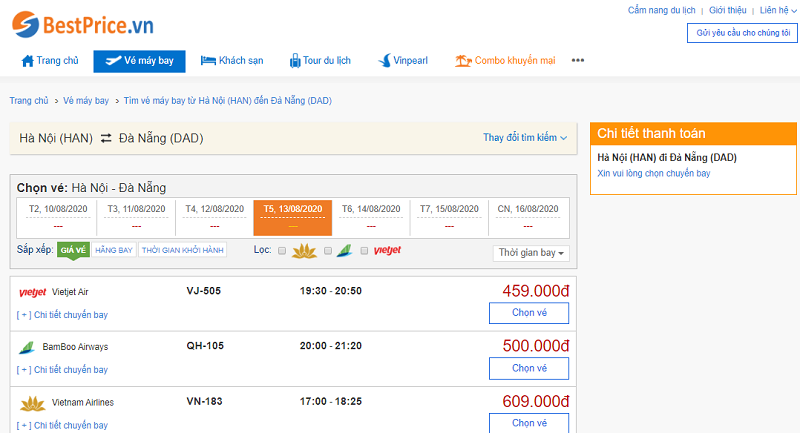Image resolution: width=800 pixels, height=433 pixels.
Task: Expand Chi tiết chuyến bay for VN-183
Action: (62, 425)
